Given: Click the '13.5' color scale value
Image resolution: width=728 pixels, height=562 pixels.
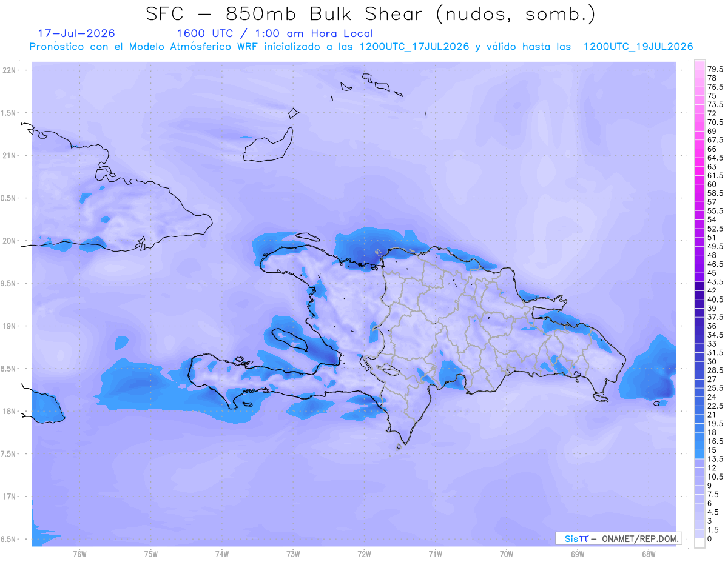Looking at the screenshot, I should point(715,459).
